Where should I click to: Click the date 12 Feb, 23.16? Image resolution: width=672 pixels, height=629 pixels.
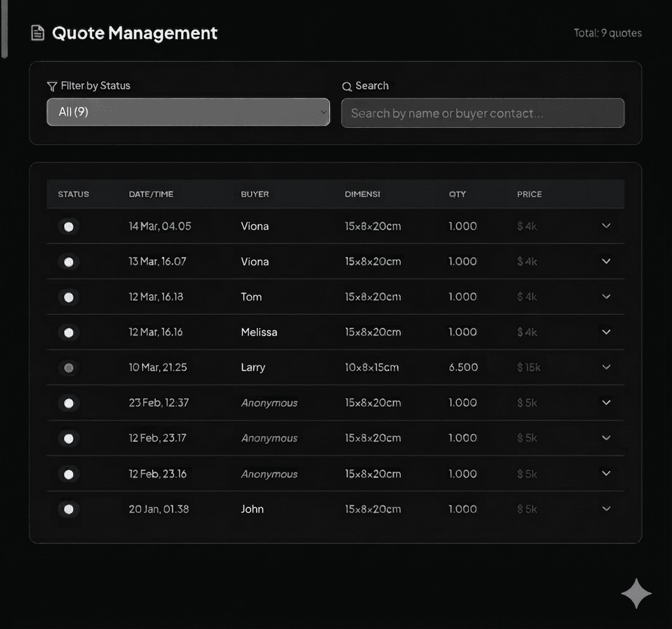pos(157,474)
